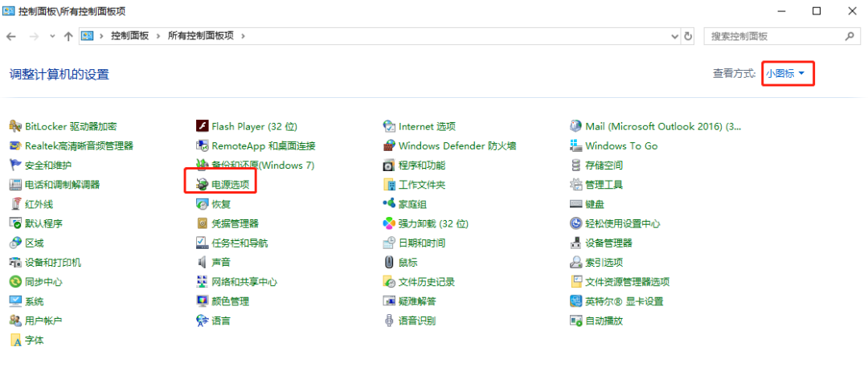Open the 索引选项 icon

(x=575, y=263)
